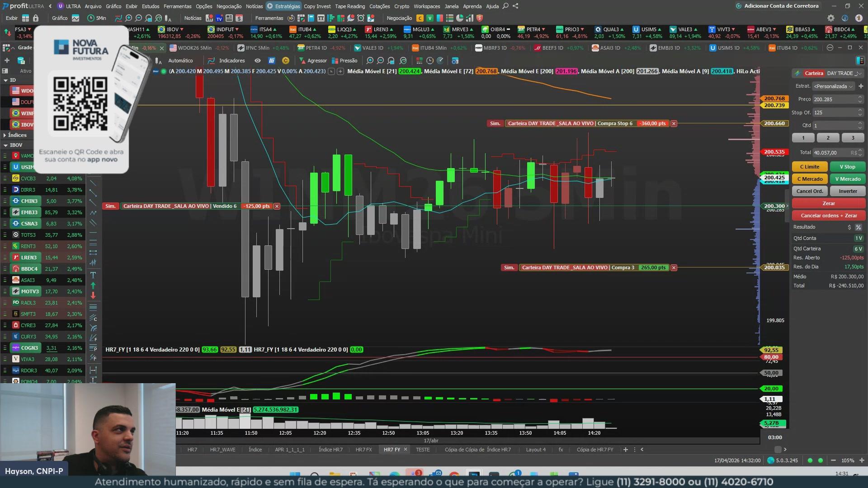The height and width of the screenshot is (488, 868).
Task: Toggle Resultado display to dollar sign
Action: pyautogui.click(x=849, y=227)
